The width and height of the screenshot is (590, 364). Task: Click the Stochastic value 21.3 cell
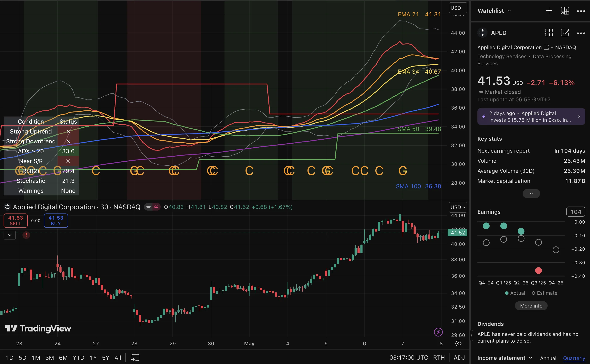[68, 181]
